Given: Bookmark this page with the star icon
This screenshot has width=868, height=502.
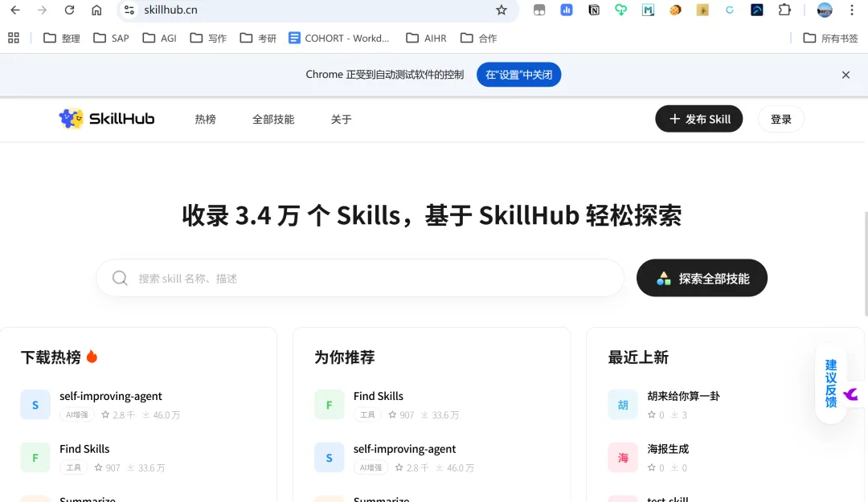Looking at the screenshot, I should [501, 10].
